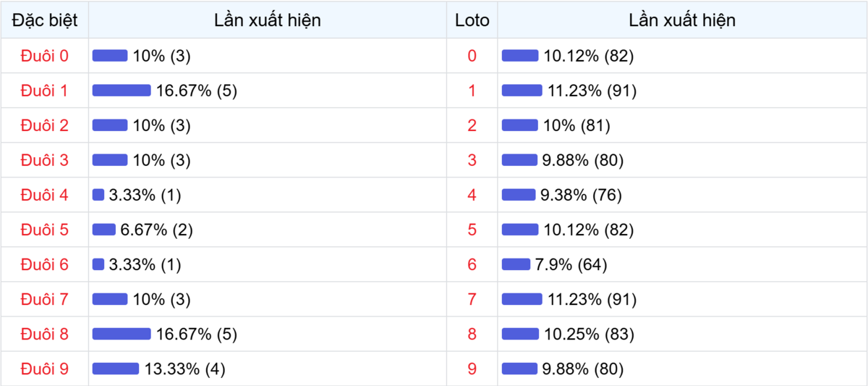This screenshot has width=868, height=386.
Task: Select Loto number 9
Action: (472, 369)
